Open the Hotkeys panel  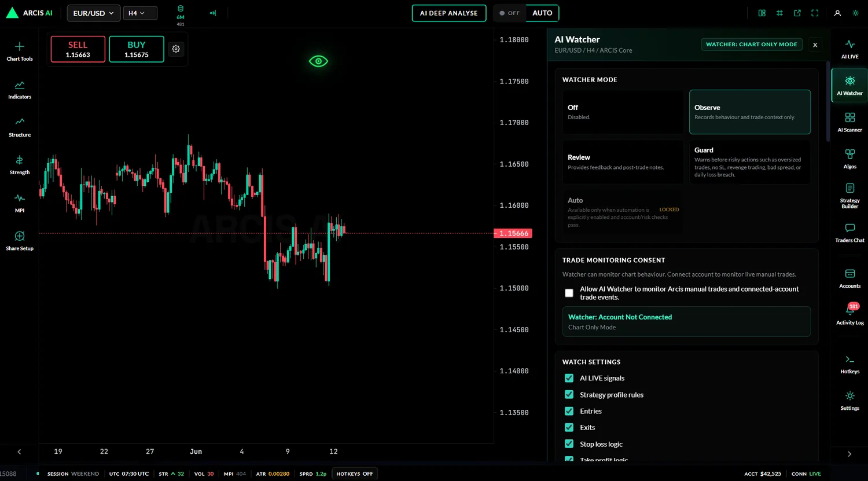click(x=849, y=364)
